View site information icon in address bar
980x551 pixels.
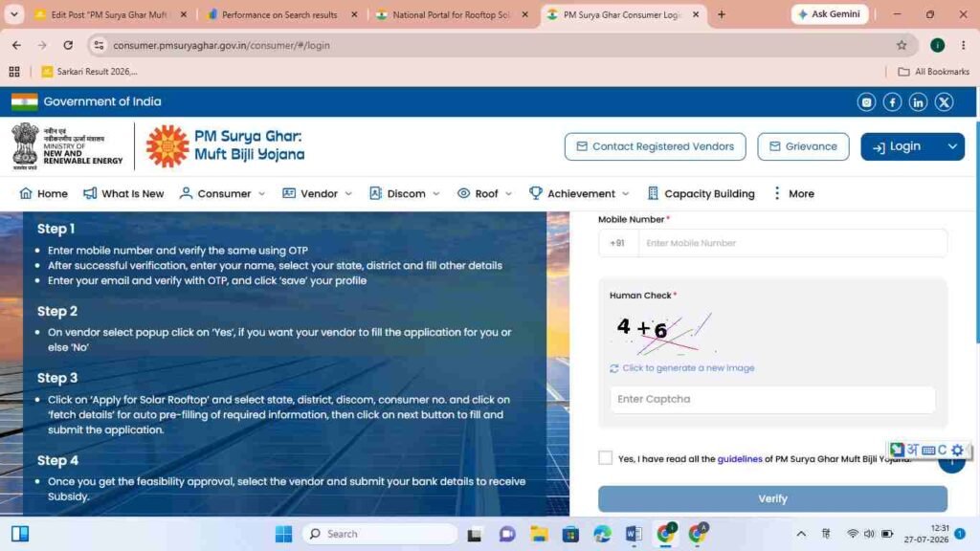(99, 45)
